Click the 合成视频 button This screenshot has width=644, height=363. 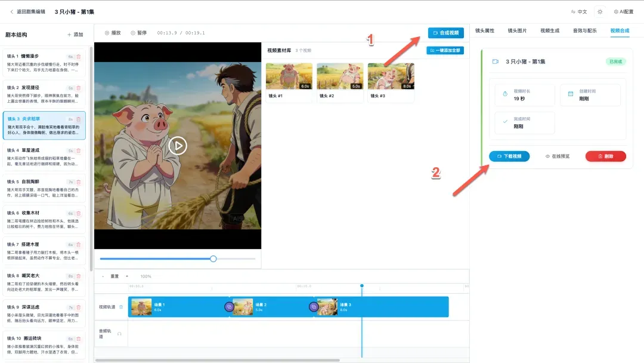click(445, 33)
